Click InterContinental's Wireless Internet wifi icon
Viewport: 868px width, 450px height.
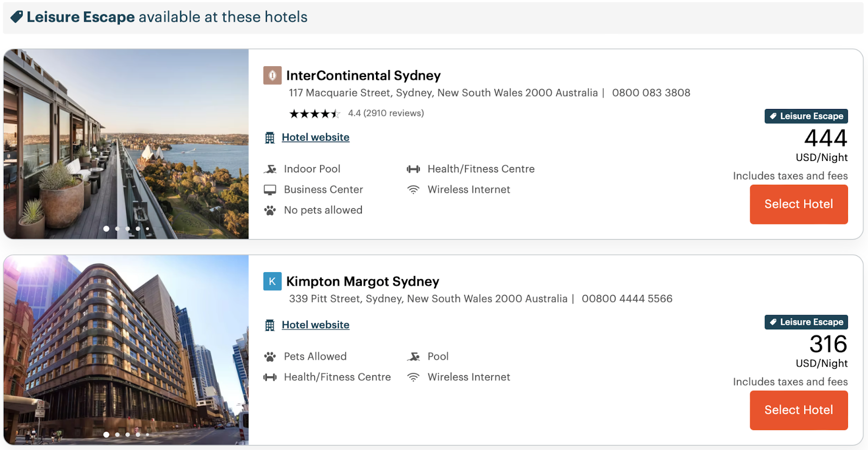pos(413,190)
